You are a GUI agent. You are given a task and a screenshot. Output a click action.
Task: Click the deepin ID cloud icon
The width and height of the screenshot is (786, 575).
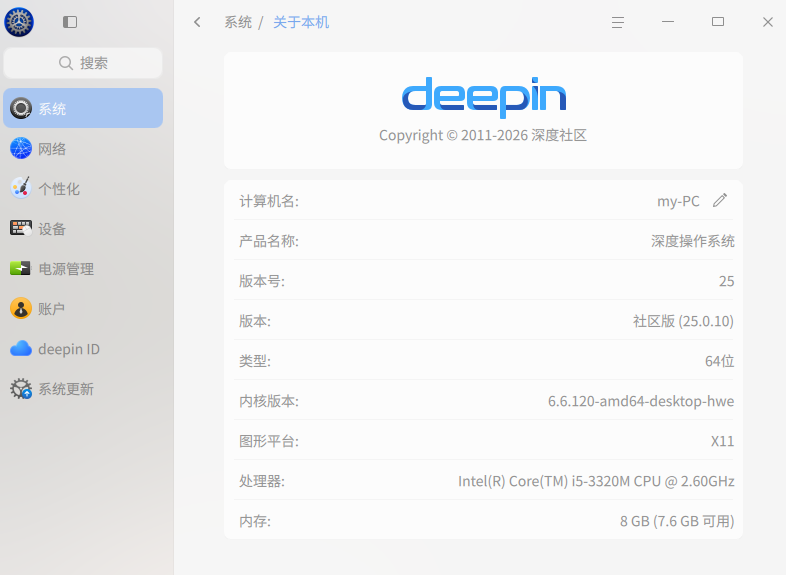[21, 348]
